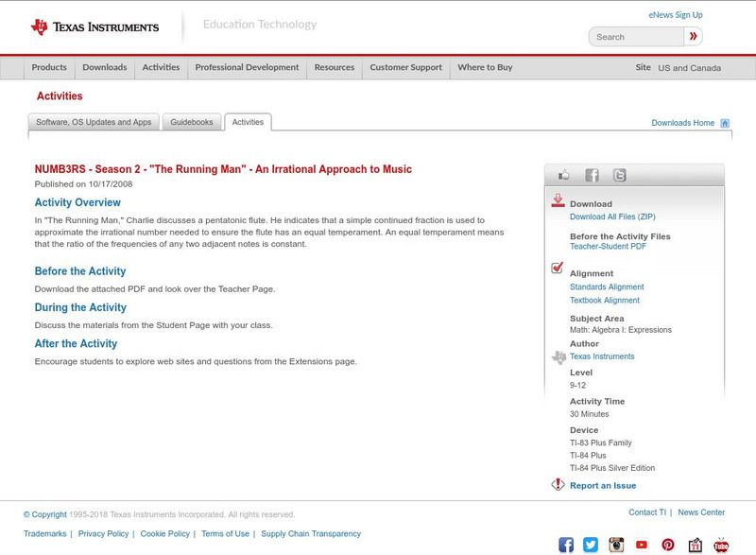The height and width of the screenshot is (555, 756).
Task: Open the Activities nav menu
Action: click(x=161, y=67)
